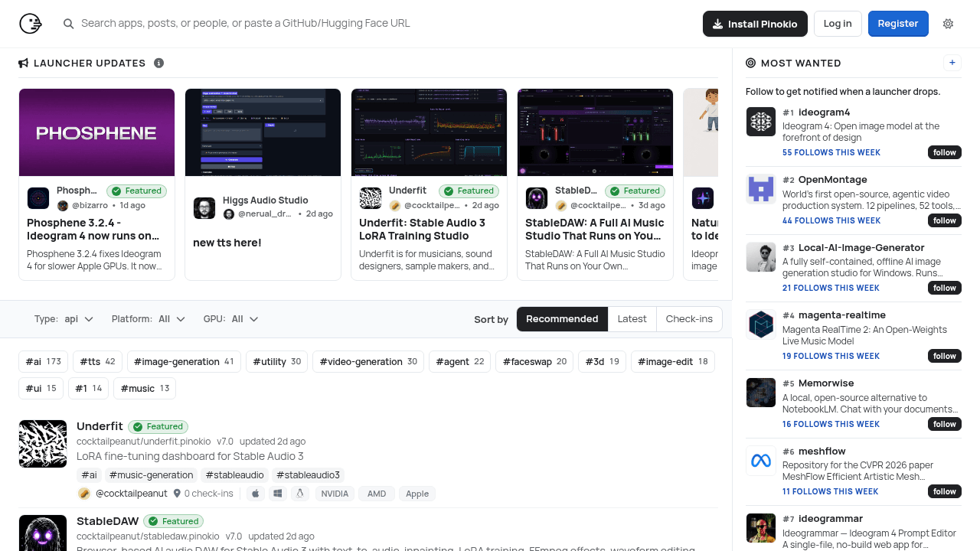Filter by the #3d tag
The image size is (980, 551).
(x=603, y=362)
